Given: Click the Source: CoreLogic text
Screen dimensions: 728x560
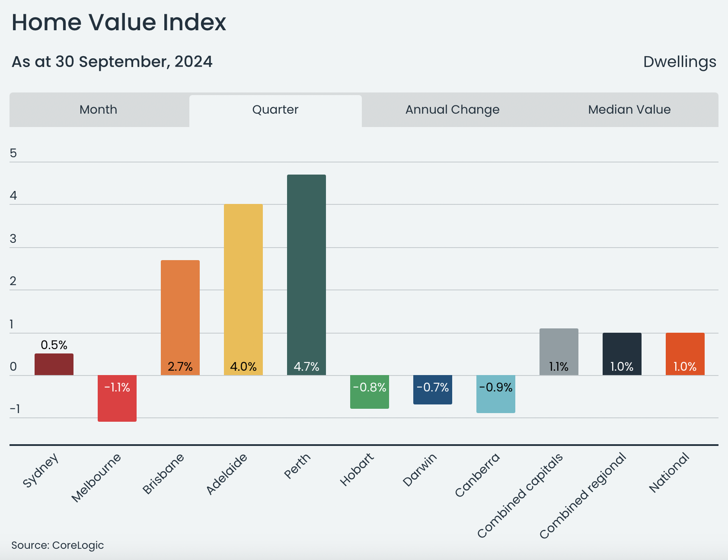Looking at the screenshot, I should [x=57, y=545].
